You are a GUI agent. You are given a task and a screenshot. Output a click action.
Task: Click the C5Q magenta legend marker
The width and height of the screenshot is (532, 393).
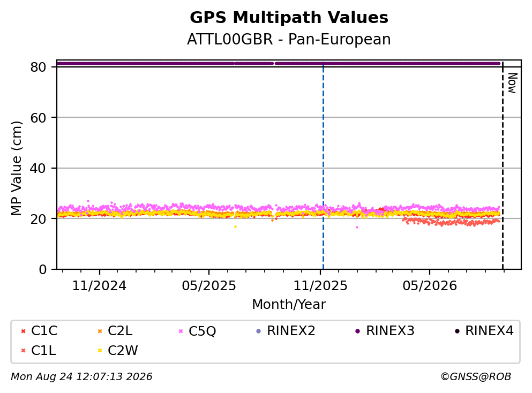(181, 331)
